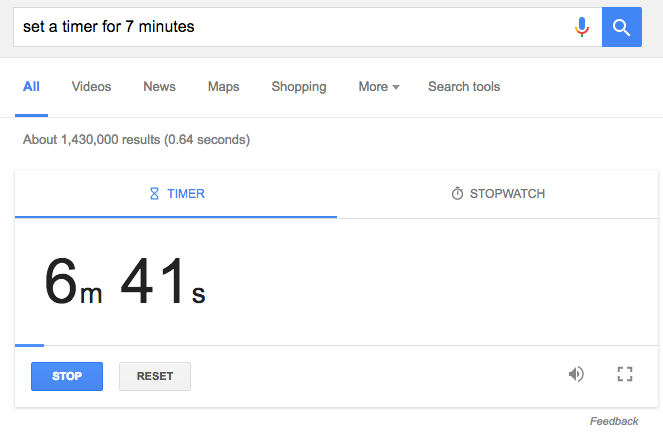Click the stopwatch clock icon
Viewport: 663px width, 444px height.
(x=457, y=194)
